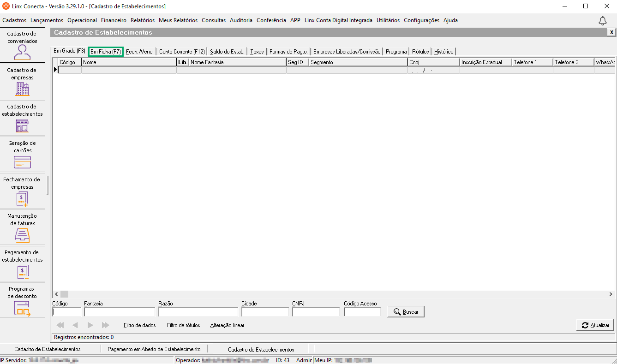Open Programas de desconto sidebar shortcut
The height and width of the screenshot is (364, 617).
(22, 300)
